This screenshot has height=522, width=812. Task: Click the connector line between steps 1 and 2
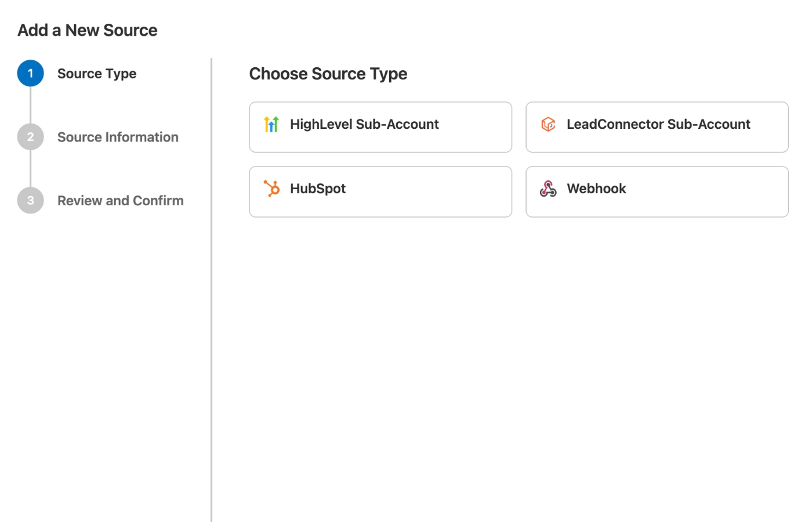(x=31, y=106)
